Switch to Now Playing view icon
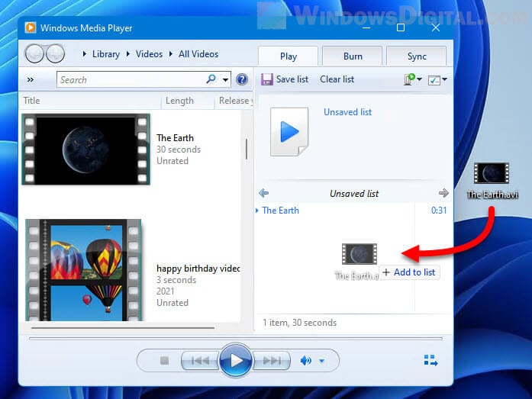532x399 pixels. pyautogui.click(x=430, y=360)
